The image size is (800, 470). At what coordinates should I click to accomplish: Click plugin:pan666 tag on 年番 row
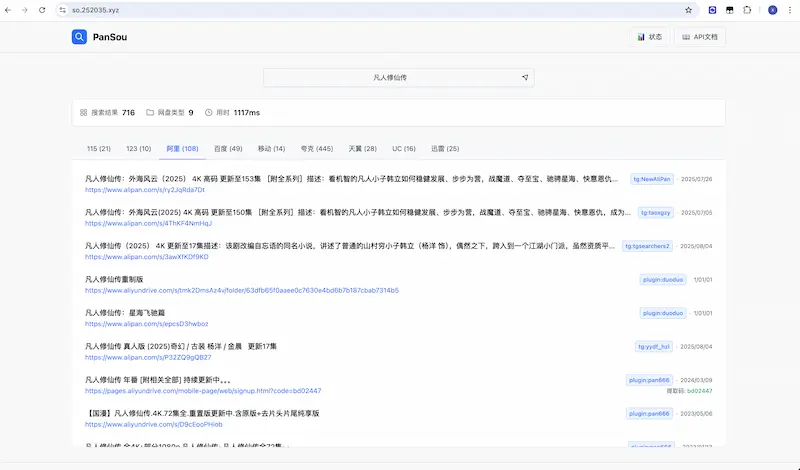(x=649, y=380)
